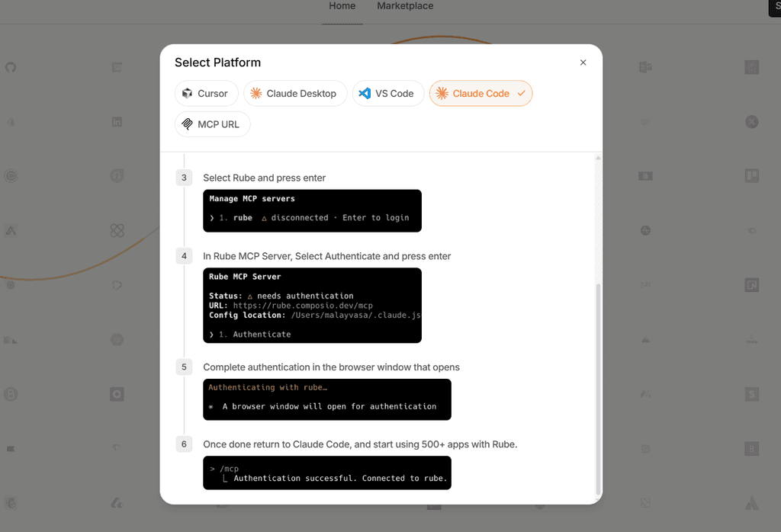Click the LinkedIn logo in the background grid
The height and width of the screenshot is (532, 781).
(x=117, y=122)
